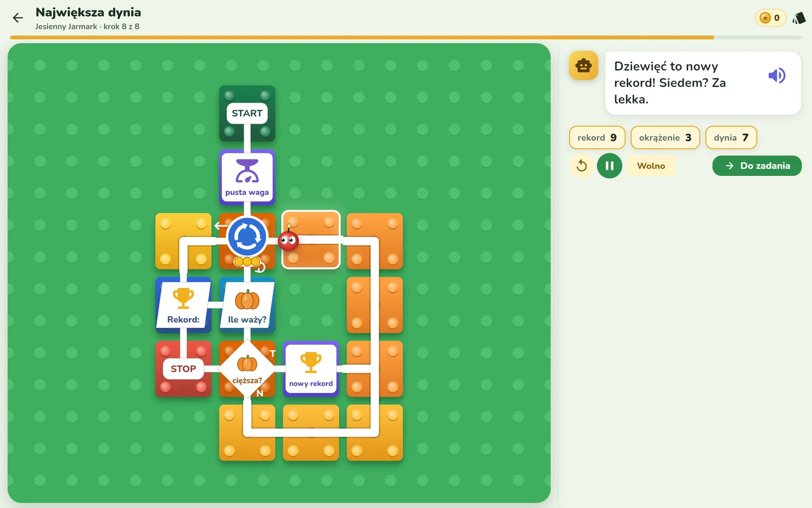Select the okrążenie variable chip
This screenshot has height=508, width=812.
click(665, 138)
